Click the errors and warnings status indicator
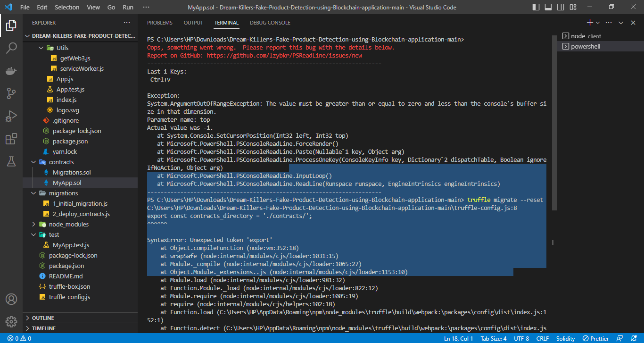Image resolution: width=644 pixels, height=343 pixels. tap(19, 338)
